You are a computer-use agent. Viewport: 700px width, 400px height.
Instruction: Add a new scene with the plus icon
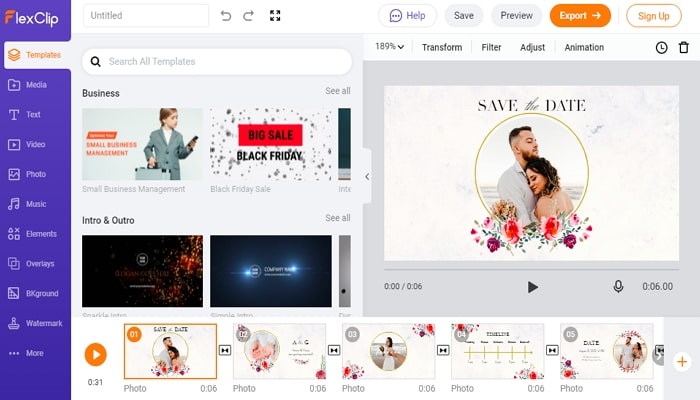click(x=682, y=361)
